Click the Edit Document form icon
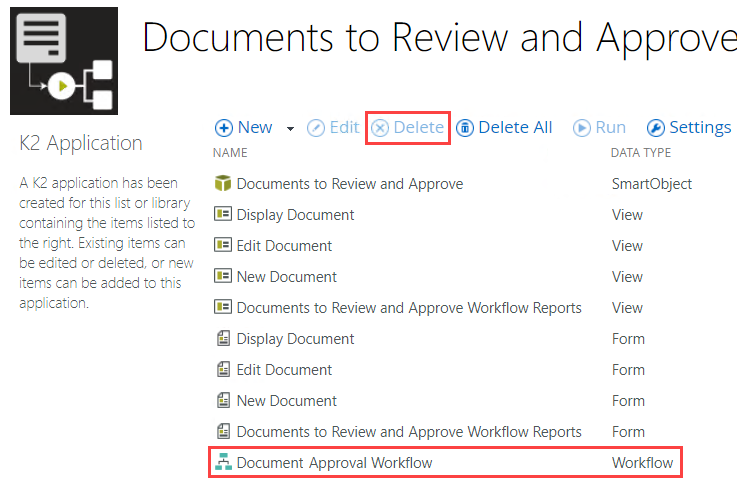737x492 pixels. [223, 369]
